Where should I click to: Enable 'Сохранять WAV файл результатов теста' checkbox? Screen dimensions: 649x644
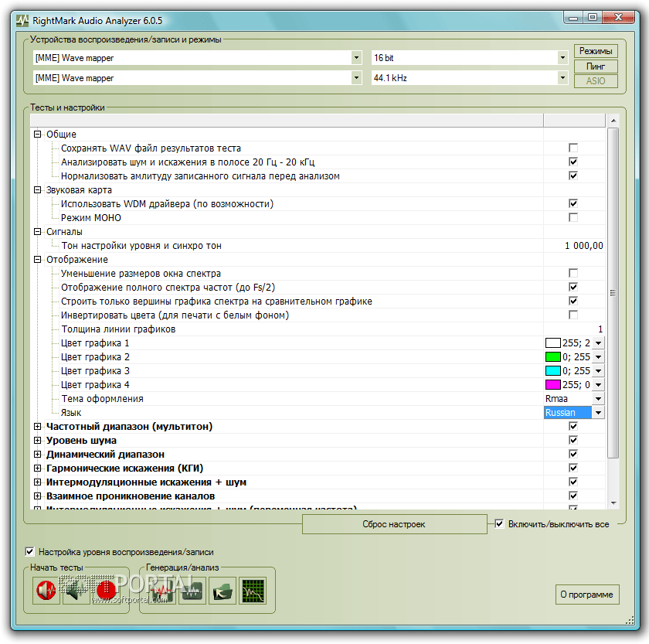point(573,148)
